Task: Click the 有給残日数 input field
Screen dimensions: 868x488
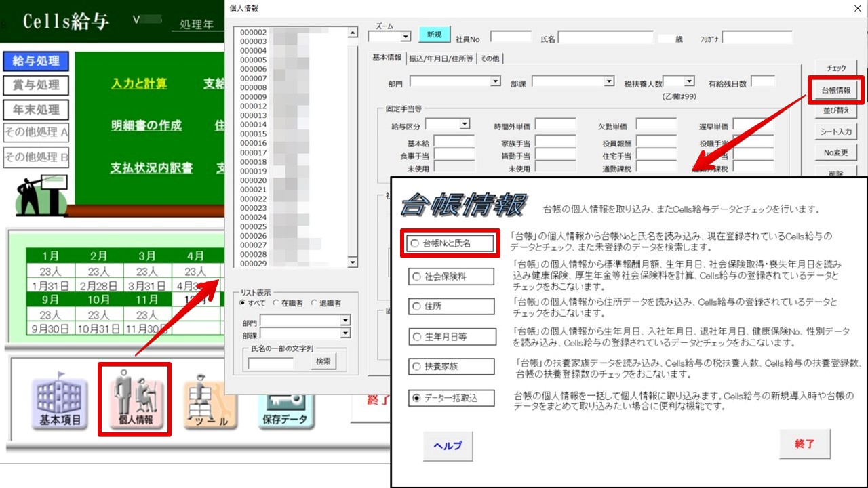Action: (763, 83)
